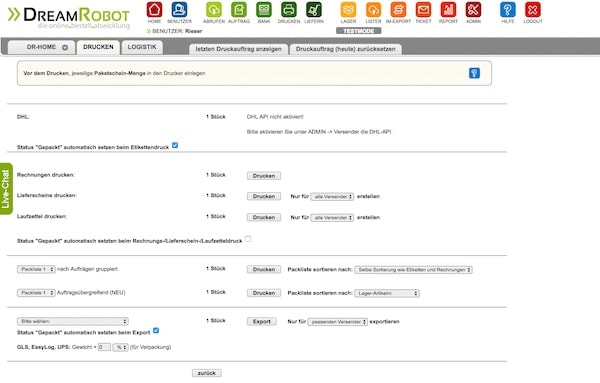The height and width of the screenshot is (383, 600).
Task: Click Drucken button for Lieferscheine
Action: click(x=264, y=196)
